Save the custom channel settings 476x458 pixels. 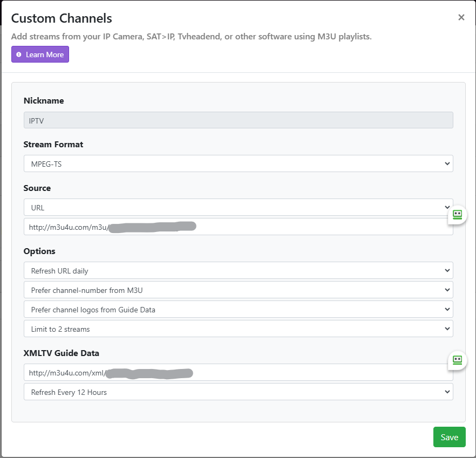449,437
